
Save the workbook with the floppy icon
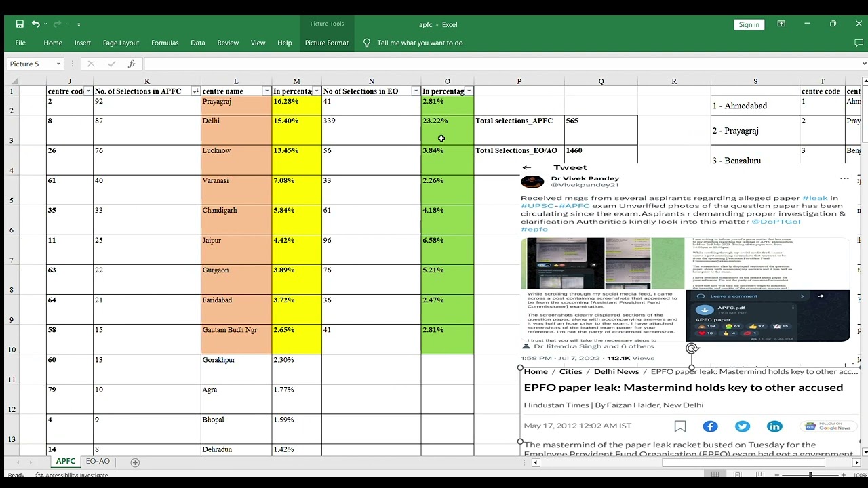(20, 24)
